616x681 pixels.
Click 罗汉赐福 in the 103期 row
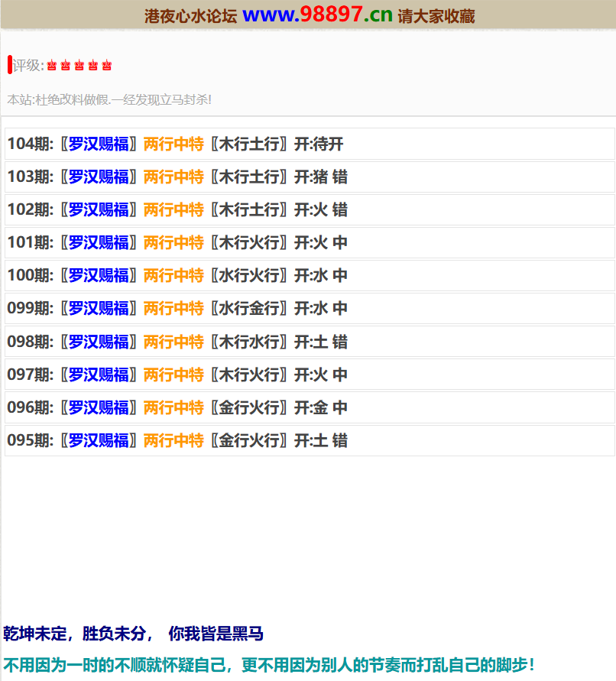tap(99, 177)
